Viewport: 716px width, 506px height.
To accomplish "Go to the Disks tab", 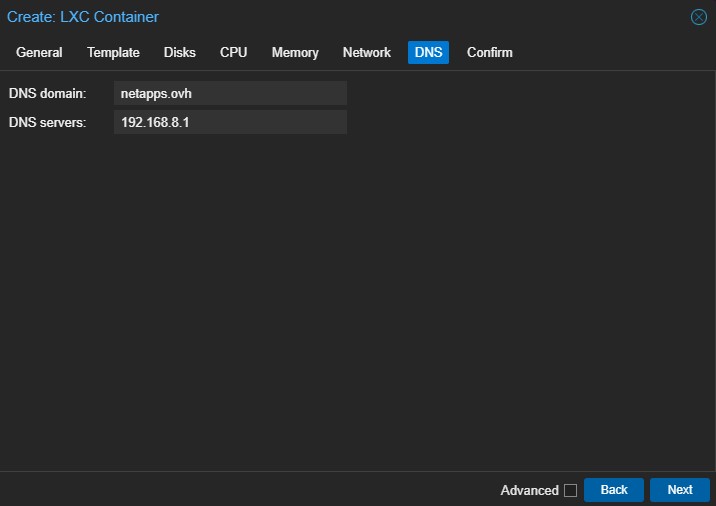I will 180,53.
